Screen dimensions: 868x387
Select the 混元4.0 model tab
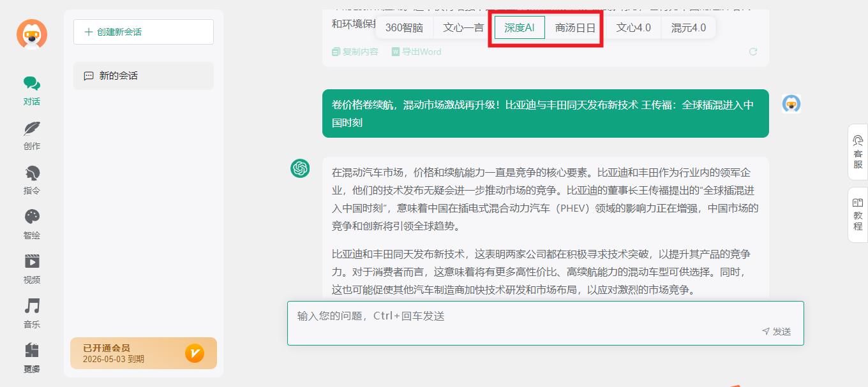click(689, 27)
